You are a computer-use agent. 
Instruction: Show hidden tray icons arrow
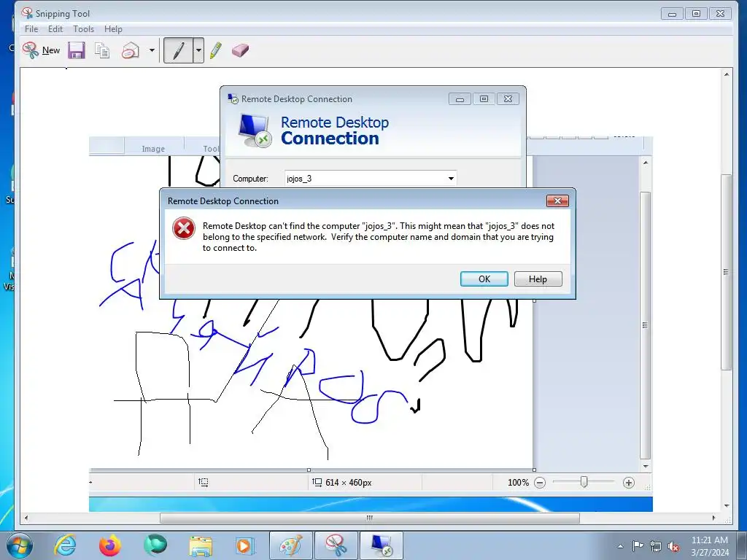[620, 546]
